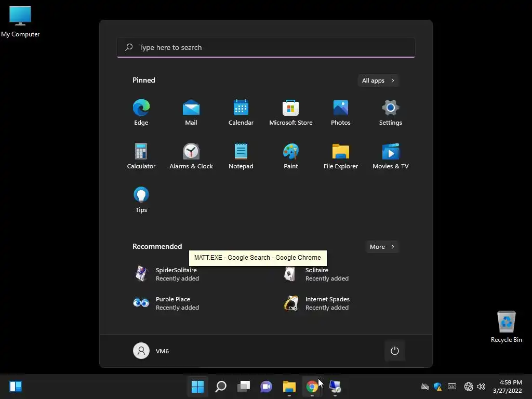Launch the Photos app

(341, 112)
